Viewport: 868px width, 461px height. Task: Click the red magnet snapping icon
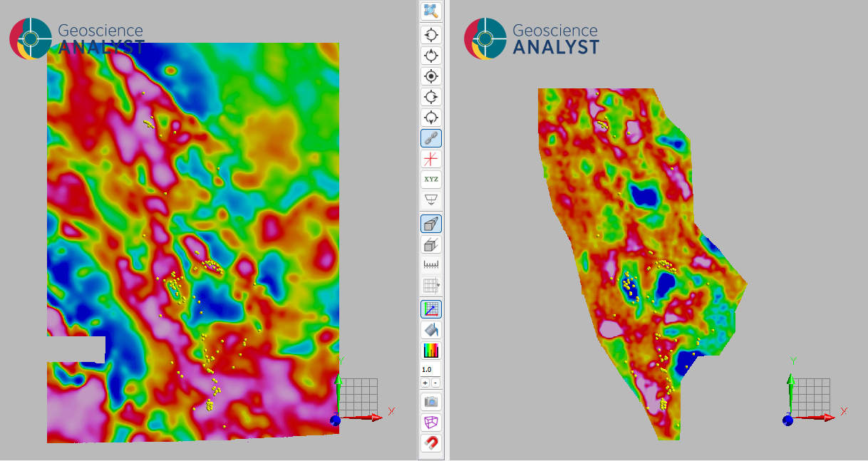(431, 443)
